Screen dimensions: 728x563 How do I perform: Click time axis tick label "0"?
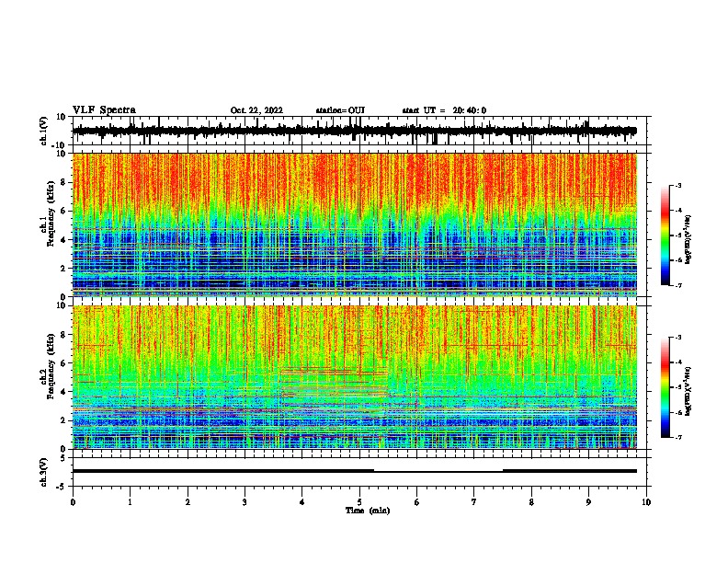[x=73, y=502]
